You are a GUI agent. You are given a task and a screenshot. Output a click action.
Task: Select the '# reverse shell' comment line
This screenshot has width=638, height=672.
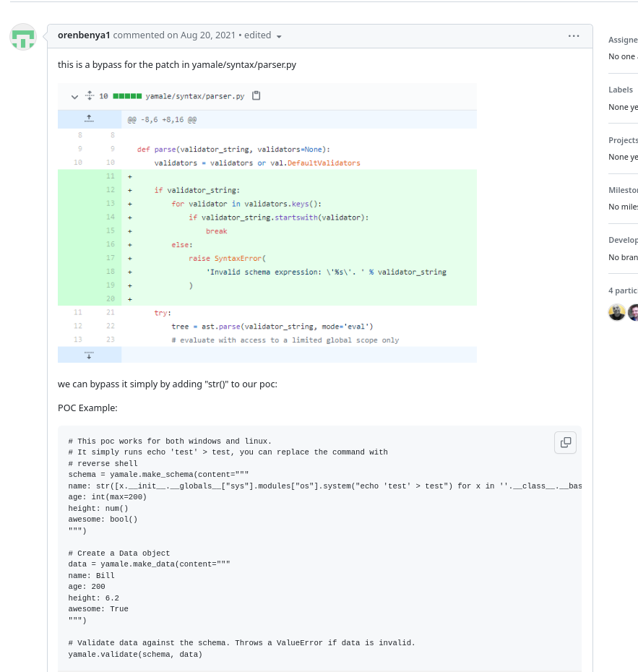pos(103,464)
